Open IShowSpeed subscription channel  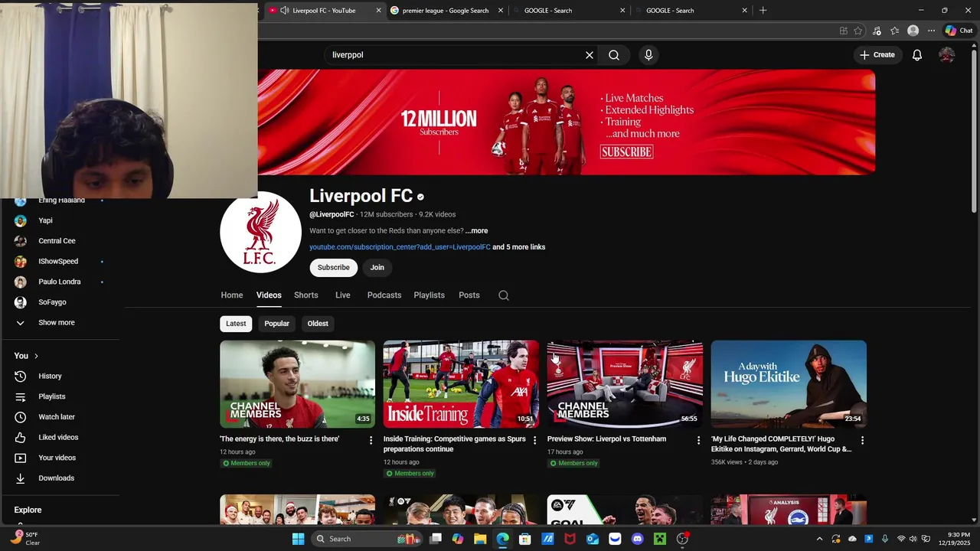(60, 262)
